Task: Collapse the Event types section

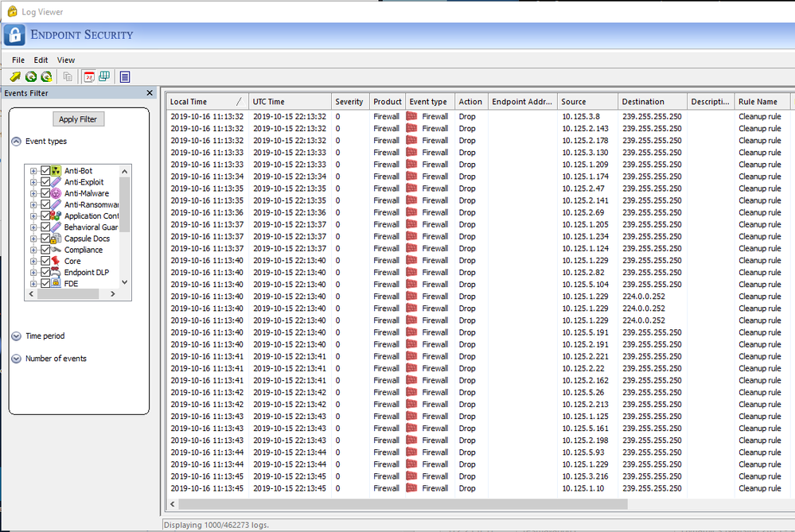Action: tap(16, 142)
